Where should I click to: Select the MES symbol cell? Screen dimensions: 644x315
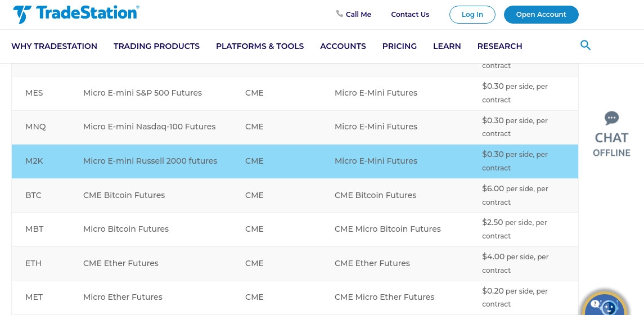coord(34,93)
